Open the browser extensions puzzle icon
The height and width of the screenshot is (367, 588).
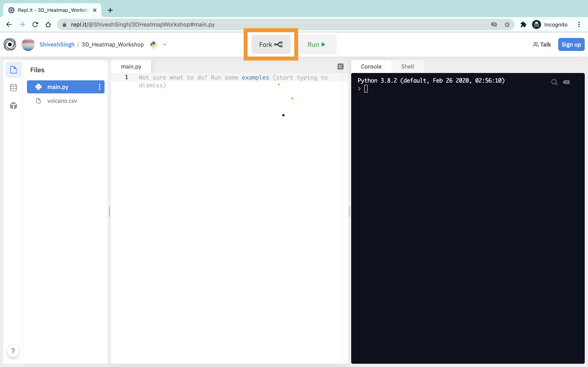click(523, 24)
